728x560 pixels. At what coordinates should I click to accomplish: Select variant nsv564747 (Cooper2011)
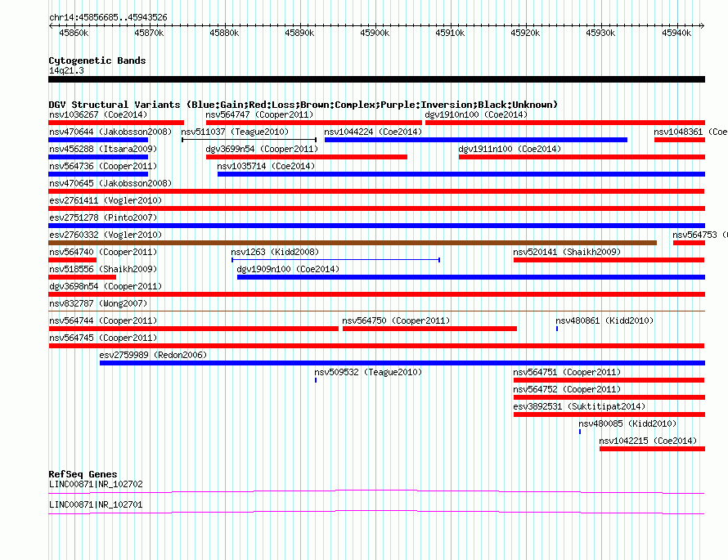pos(314,123)
